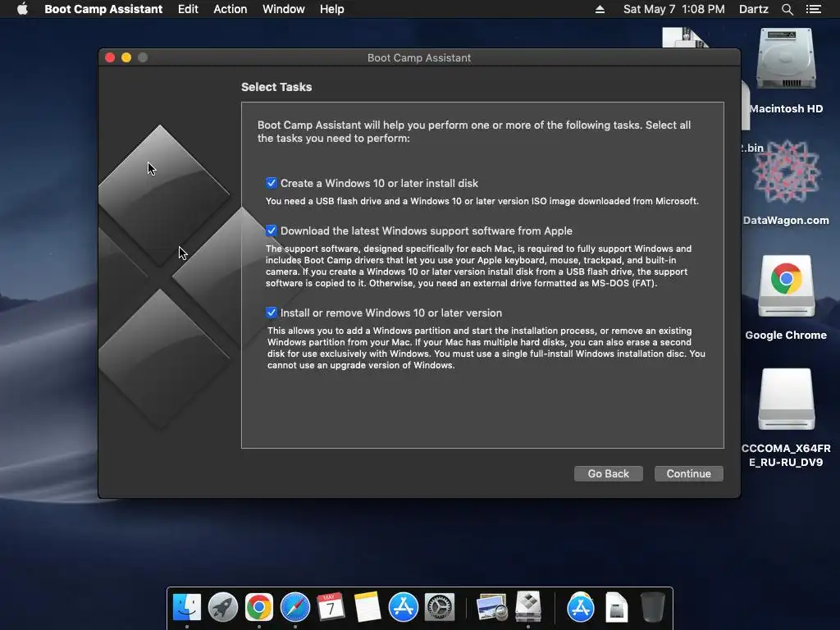Click the Go Back button

tap(608, 473)
